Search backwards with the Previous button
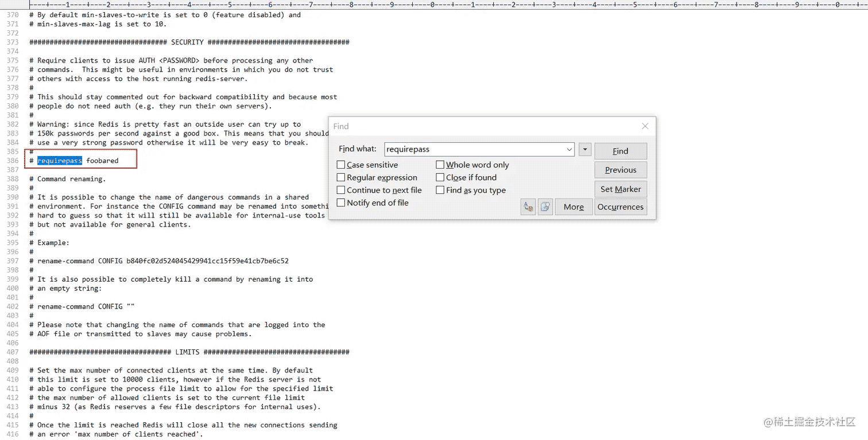 621,170
